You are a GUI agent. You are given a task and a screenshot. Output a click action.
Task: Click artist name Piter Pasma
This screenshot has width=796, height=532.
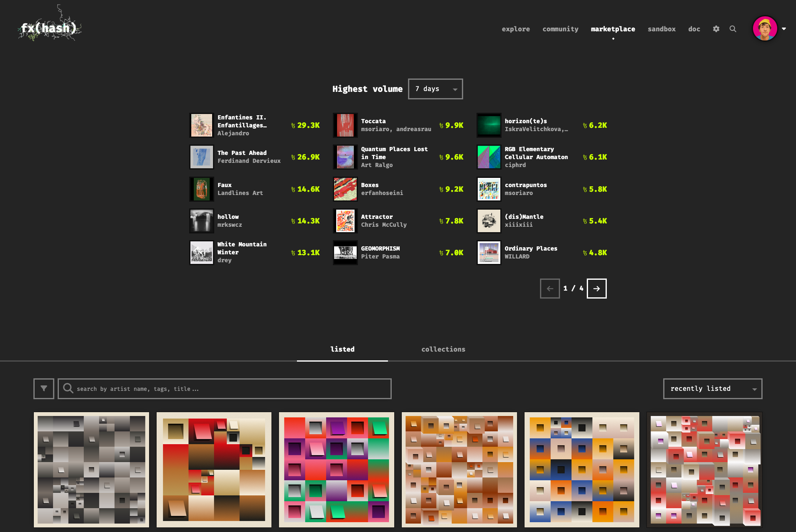[380, 256]
